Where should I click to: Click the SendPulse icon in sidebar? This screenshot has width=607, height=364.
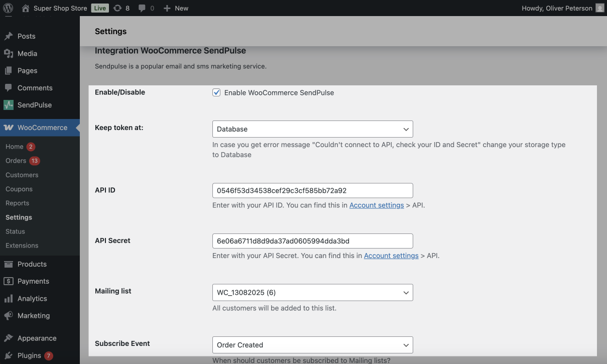click(x=9, y=105)
